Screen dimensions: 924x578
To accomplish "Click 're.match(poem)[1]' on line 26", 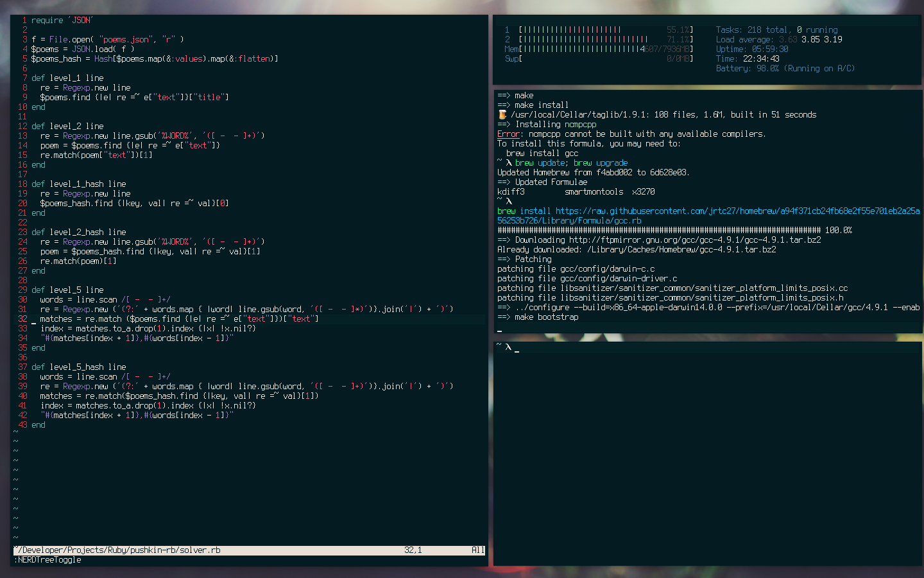I will 78,261.
